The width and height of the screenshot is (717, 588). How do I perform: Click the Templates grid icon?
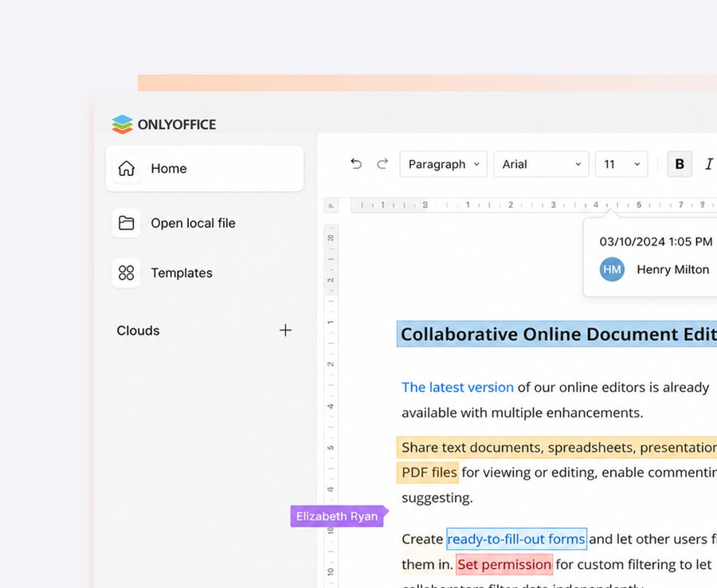click(x=126, y=273)
